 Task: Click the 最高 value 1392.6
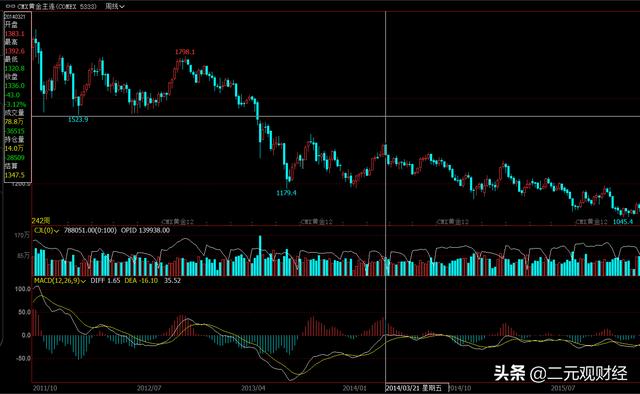point(15,51)
